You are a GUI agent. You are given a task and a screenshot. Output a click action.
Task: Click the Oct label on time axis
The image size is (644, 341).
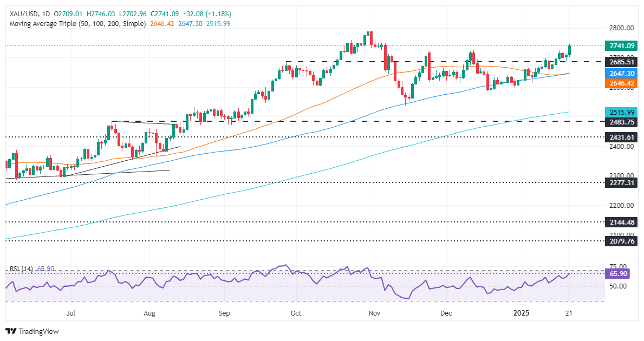[x=296, y=313]
